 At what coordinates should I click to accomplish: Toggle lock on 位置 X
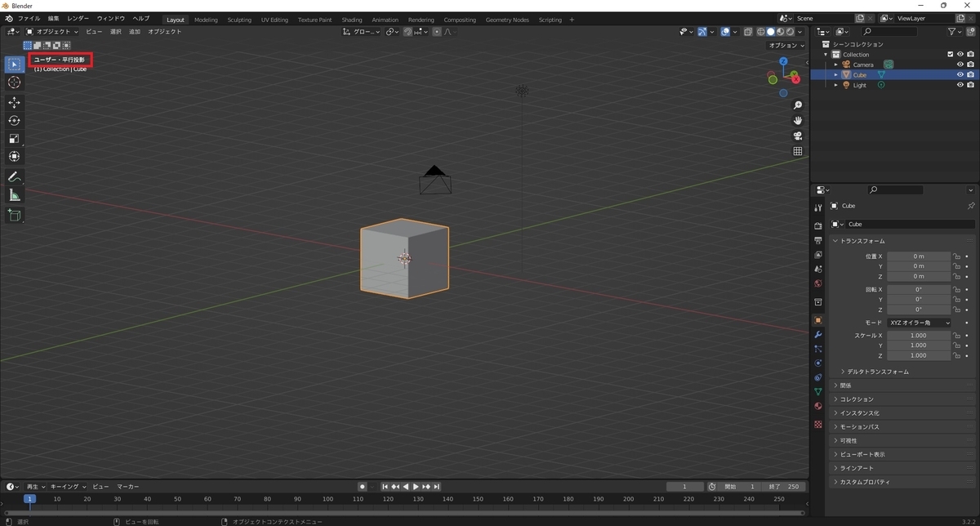pyautogui.click(x=956, y=256)
